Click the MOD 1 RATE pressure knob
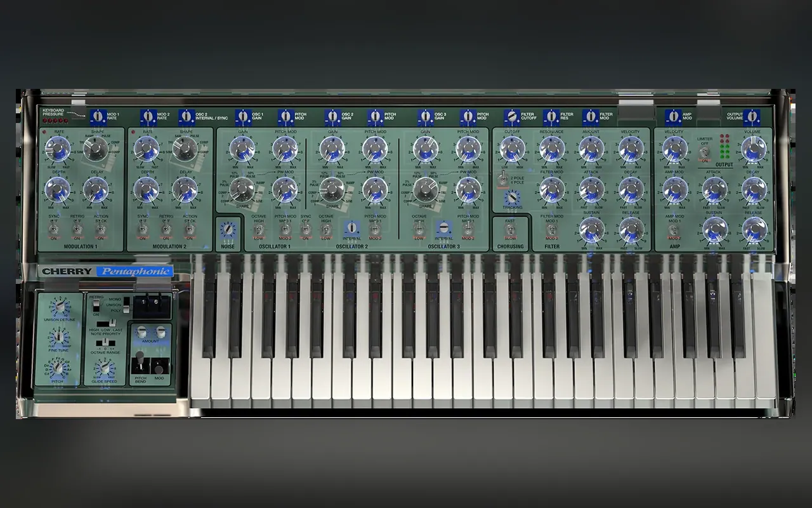 (x=97, y=116)
